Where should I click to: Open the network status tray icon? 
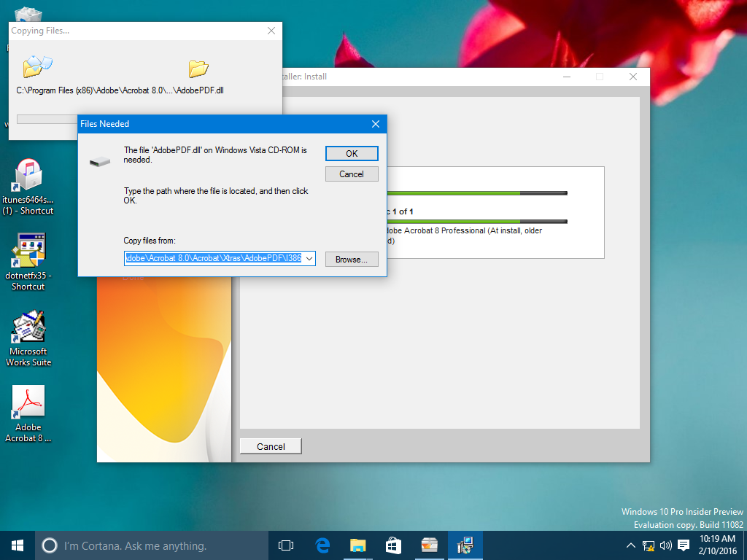(x=648, y=545)
